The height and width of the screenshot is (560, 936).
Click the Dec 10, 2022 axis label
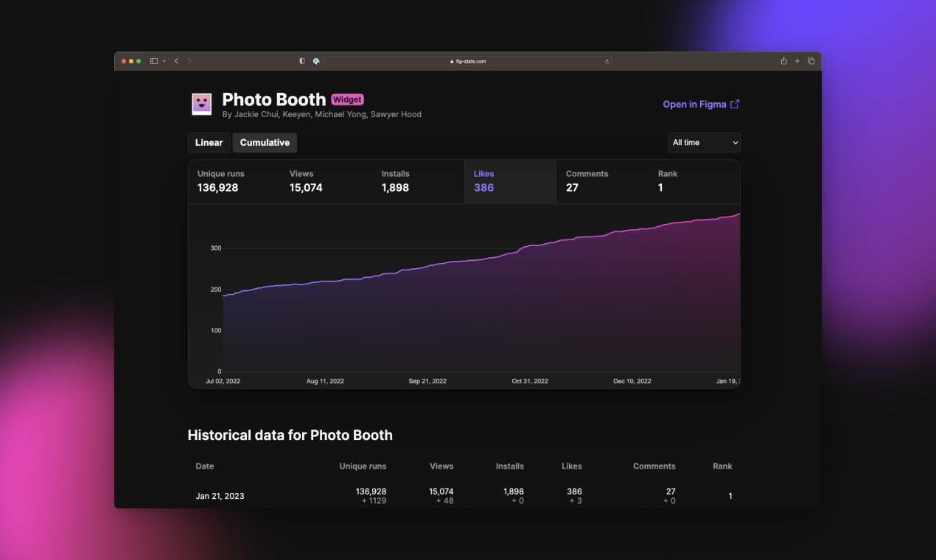pos(632,382)
